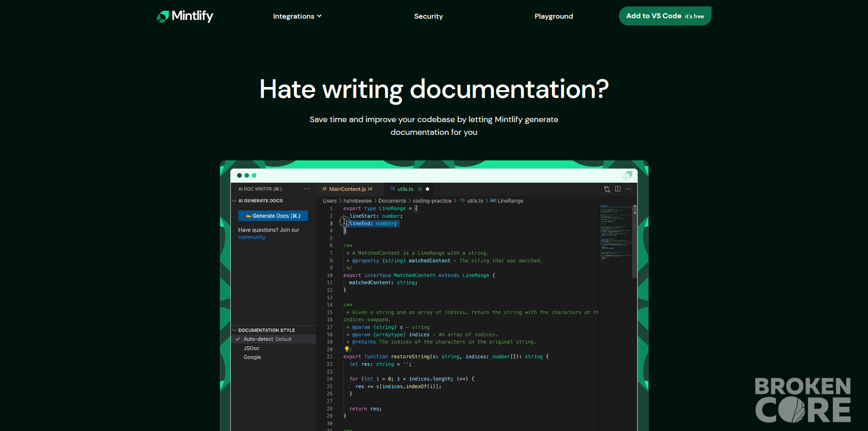Switch to the utils.ts tab
Screen dimensions: 868x431
405,189
